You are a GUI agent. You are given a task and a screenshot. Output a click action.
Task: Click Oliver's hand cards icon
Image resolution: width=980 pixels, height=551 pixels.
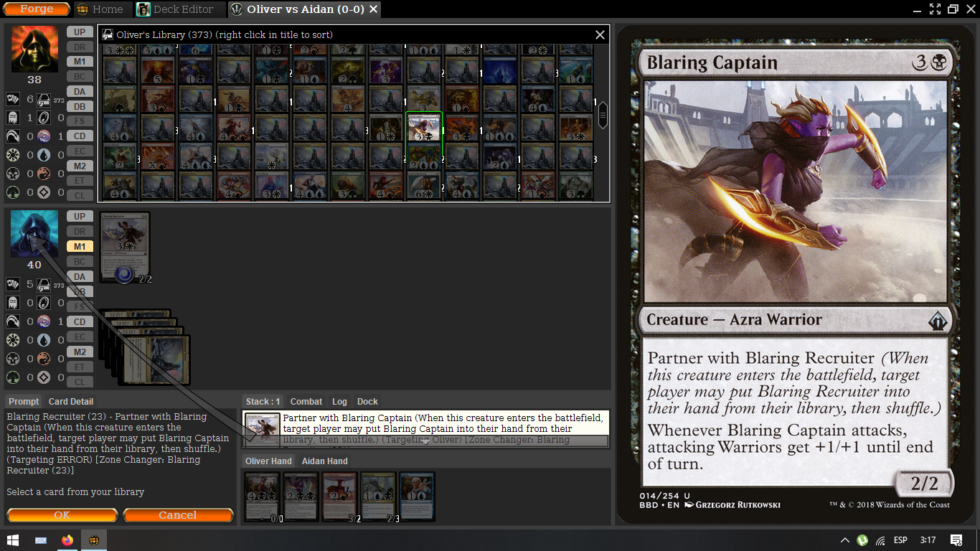tap(12, 99)
